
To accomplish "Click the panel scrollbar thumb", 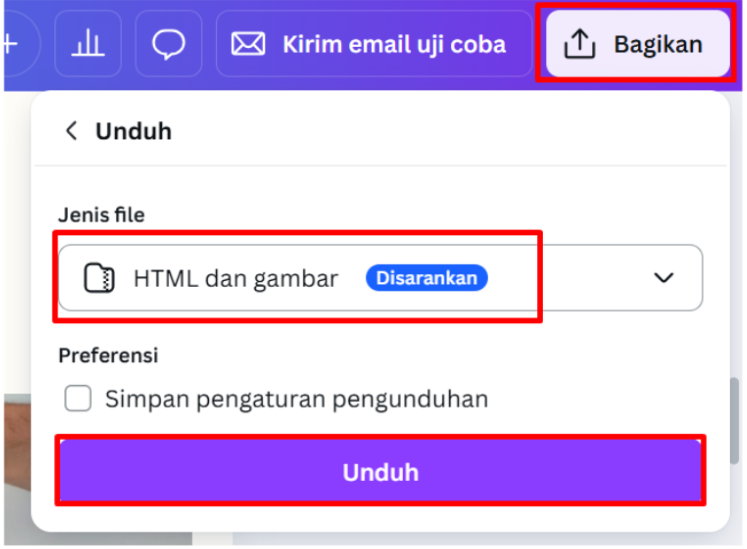I will [735, 421].
